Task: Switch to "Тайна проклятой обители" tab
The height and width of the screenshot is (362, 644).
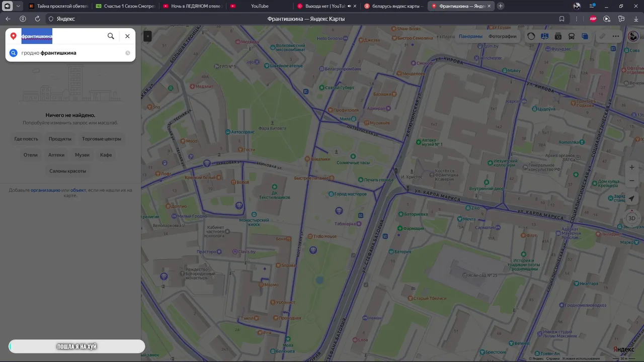Action: (x=58, y=6)
